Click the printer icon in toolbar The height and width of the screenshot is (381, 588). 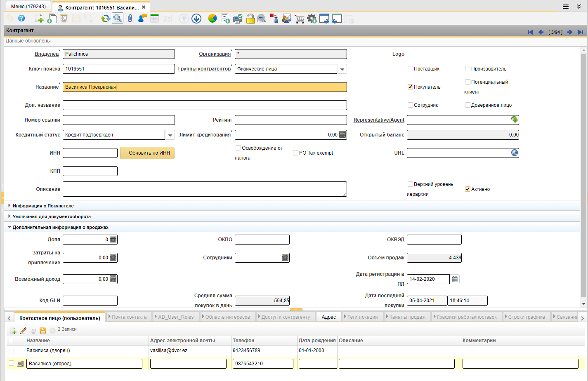(238, 19)
